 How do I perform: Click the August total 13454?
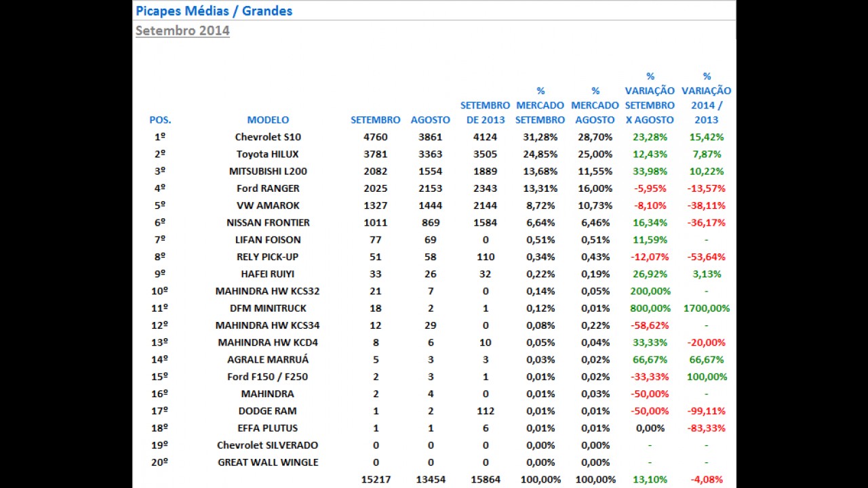tap(431, 479)
